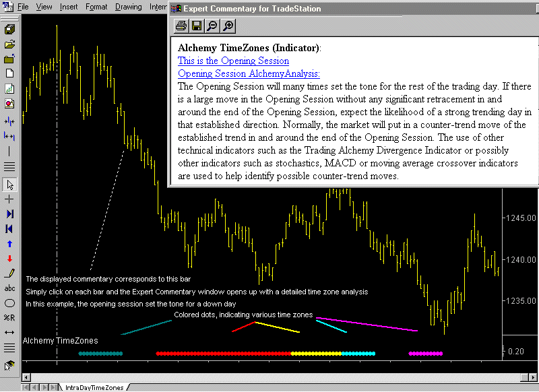Zoom out the Expert Commentary text
This screenshot has height=392, width=539.
pyautogui.click(x=213, y=26)
